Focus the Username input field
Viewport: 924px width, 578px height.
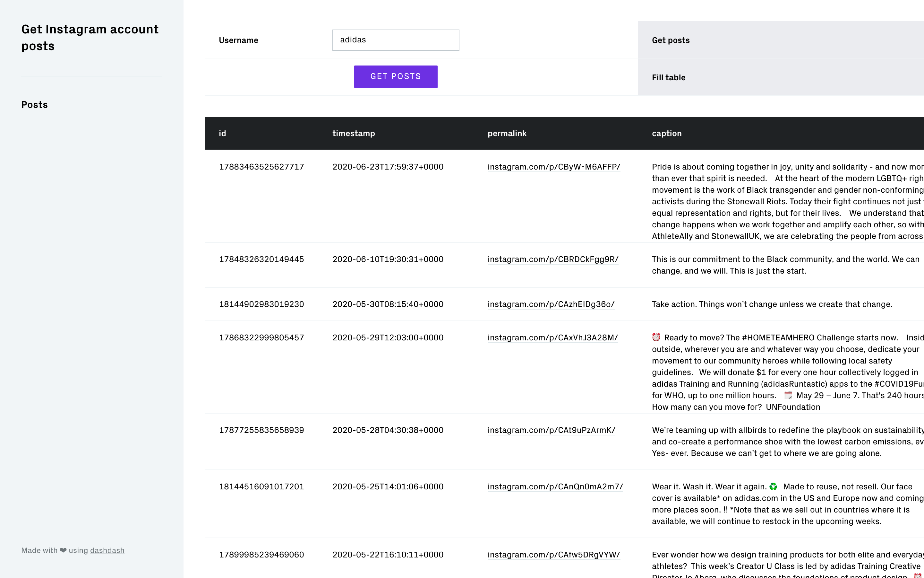tap(396, 40)
